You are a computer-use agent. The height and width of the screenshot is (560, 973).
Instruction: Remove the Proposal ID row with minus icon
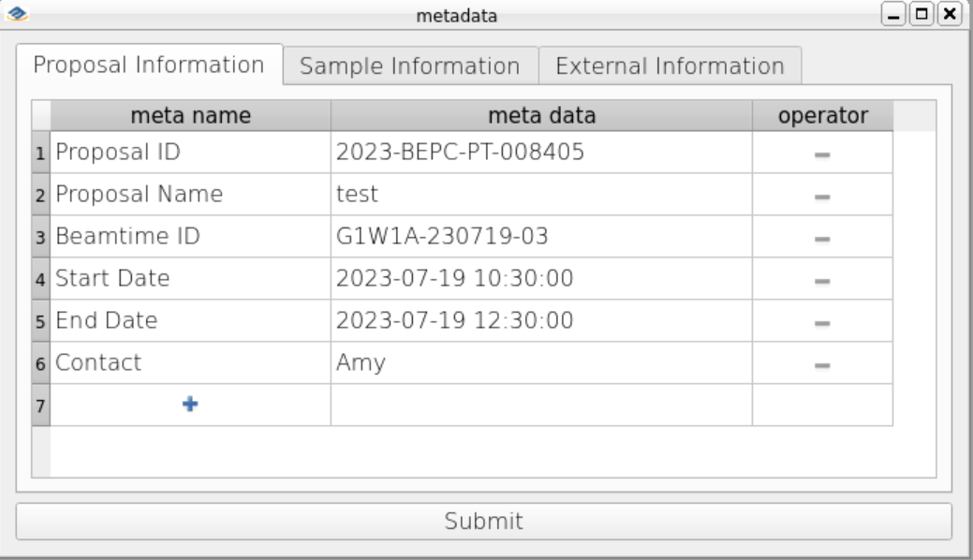822,155
